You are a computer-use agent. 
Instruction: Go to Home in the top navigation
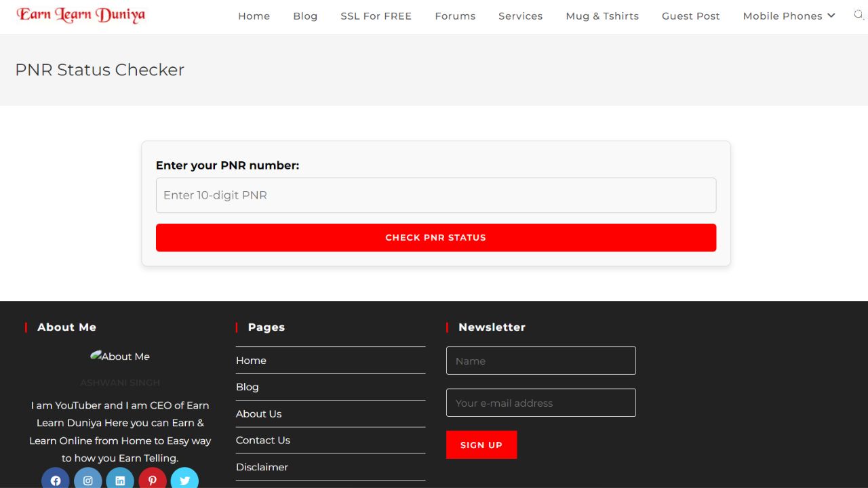(x=254, y=16)
